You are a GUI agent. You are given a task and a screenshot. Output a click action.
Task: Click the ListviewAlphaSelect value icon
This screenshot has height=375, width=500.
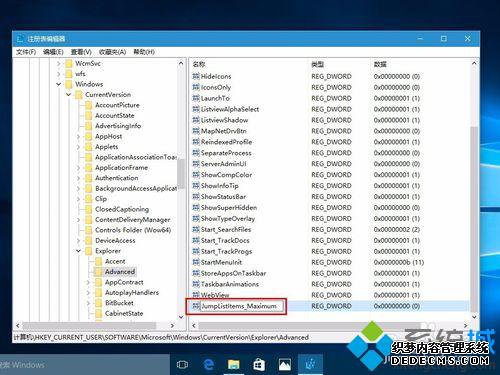point(196,109)
